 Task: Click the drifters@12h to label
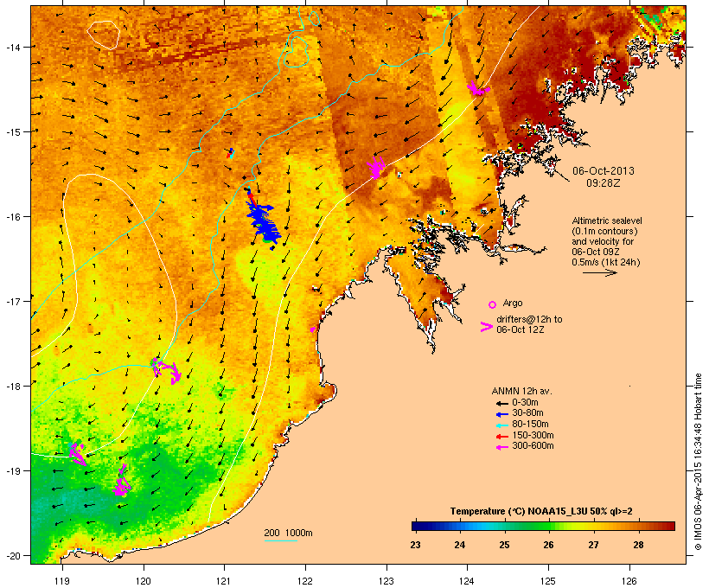(x=529, y=319)
